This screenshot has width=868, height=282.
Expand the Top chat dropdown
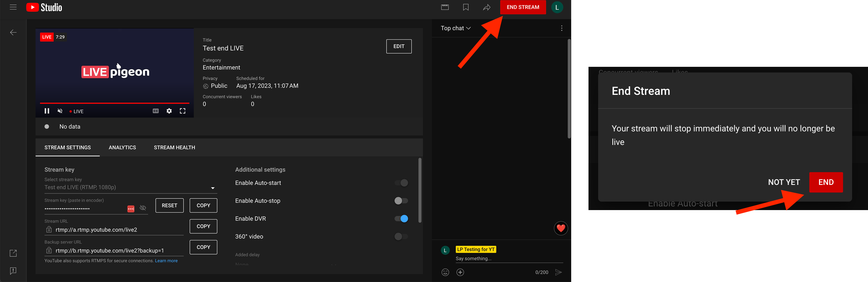(456, 28)
